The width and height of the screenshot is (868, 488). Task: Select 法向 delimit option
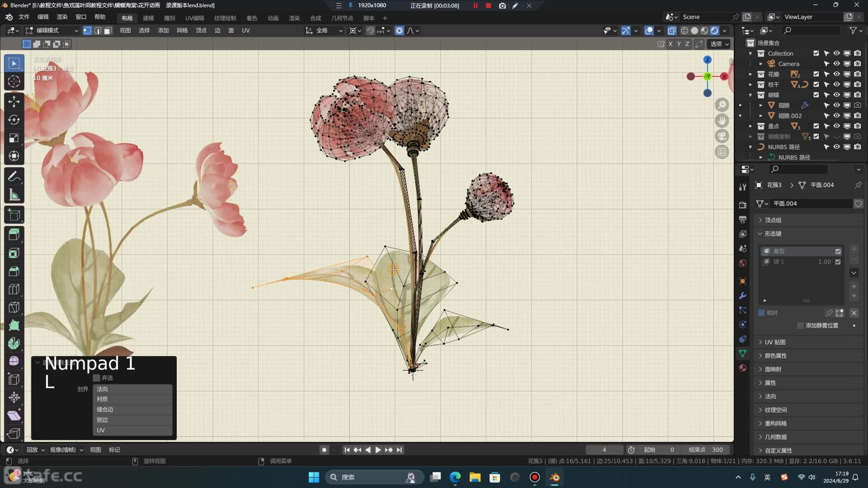point(133,389)
